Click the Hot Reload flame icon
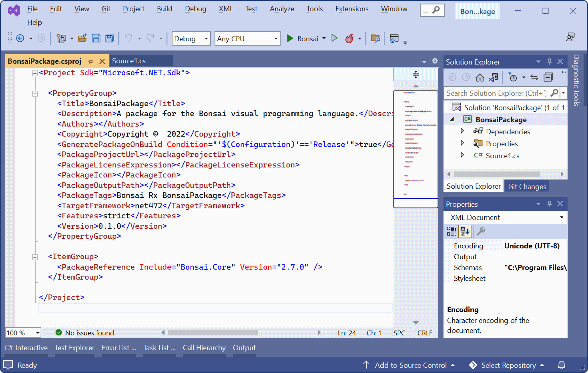The width and height of the screenshot is (588, 373). tap(349, 38)
